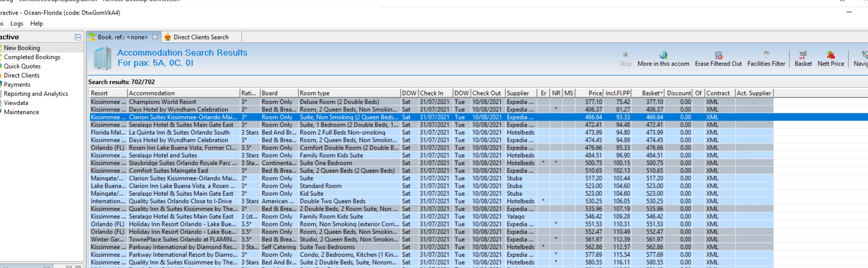Select Comfort Suites Maingate East row
This screenshot has height=268, width=868.
[x=431, y=171]
